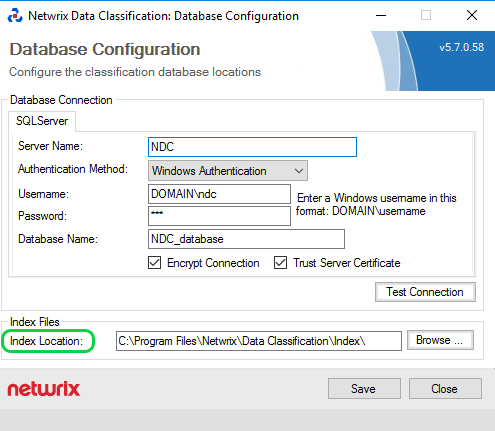Click the dropdown arrow beside Windows Authentication
The height and width of the screenshot is (431, 495).
299,171
